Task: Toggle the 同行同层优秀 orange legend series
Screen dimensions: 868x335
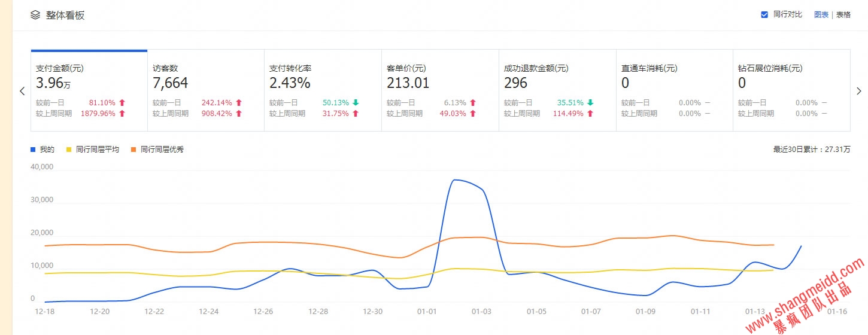Action: coord(157,150)
